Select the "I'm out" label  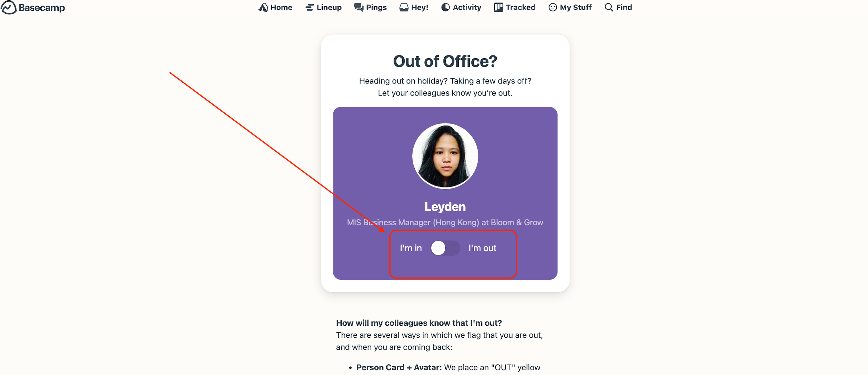pyautogui.click(x=482, y=248)
